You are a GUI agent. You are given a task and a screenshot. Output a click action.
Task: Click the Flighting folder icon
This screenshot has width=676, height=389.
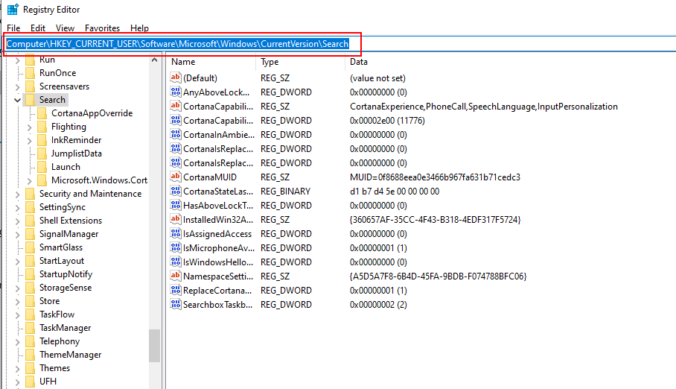pyautogui.click(x=42, y=126)
